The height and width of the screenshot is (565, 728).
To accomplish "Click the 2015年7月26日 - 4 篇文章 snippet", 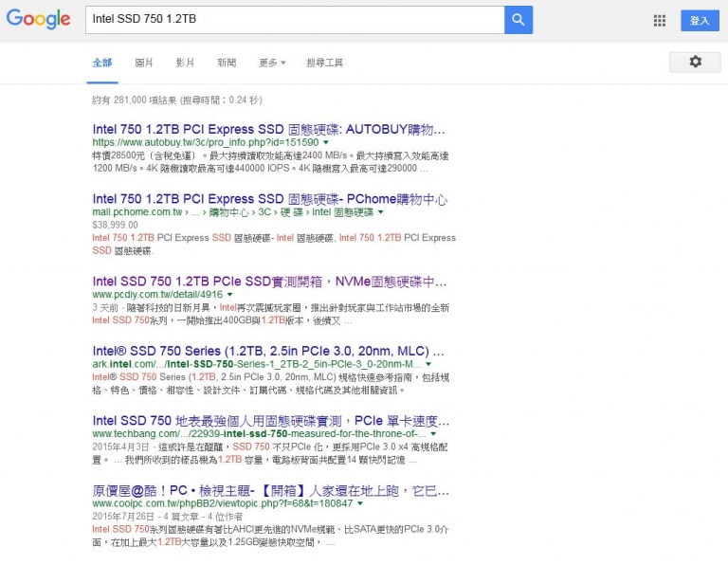I will pyautogui.click(x=168, y=517).
